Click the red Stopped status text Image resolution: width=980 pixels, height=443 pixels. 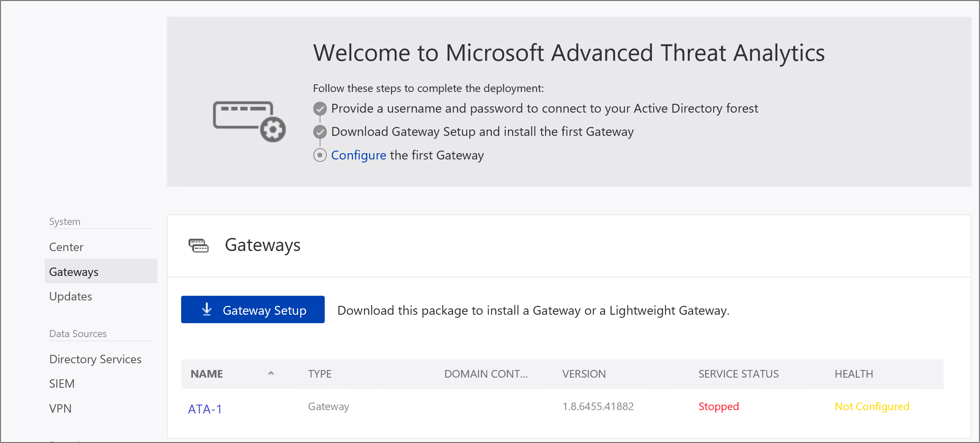[x=719, y=406]
